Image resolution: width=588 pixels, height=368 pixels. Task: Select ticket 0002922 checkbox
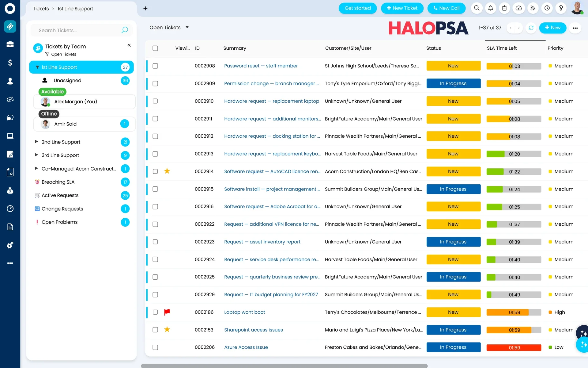(155, 224)
